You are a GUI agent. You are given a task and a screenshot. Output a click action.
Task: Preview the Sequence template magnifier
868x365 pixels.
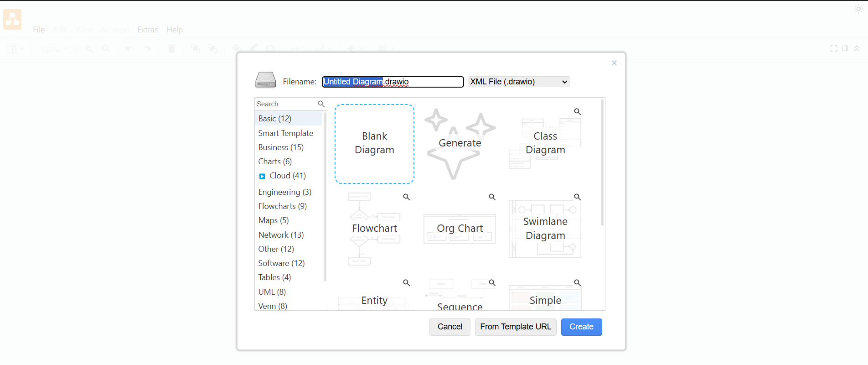pos(492,283)
